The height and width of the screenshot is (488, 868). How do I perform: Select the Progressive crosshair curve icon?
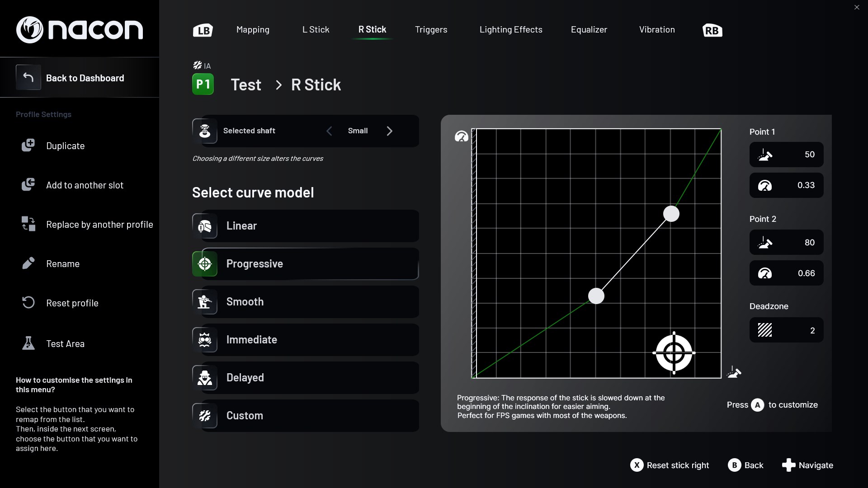coord(205,264)
